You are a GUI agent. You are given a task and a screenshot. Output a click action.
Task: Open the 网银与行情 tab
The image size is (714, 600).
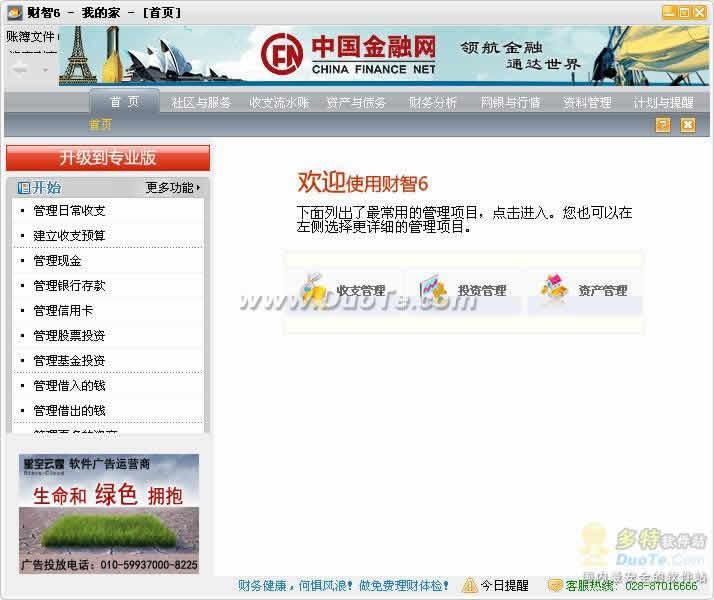point(510,103)
